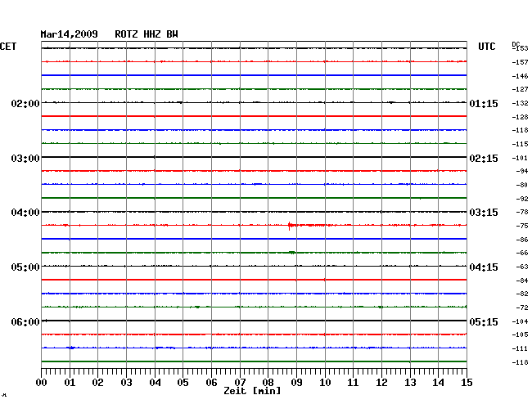The image size is (532, 404).
Task: Select the 03:00 CET time label
Action: pyautogui.click(x=25, y=159)
